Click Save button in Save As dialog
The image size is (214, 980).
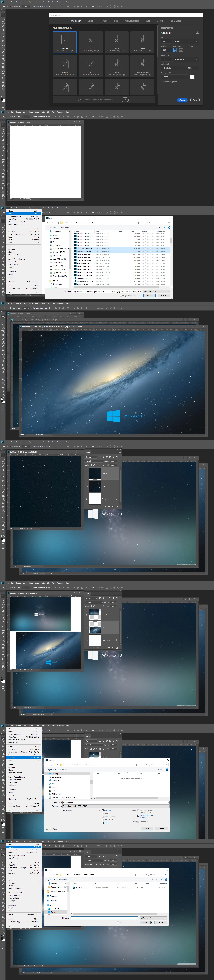147,829
